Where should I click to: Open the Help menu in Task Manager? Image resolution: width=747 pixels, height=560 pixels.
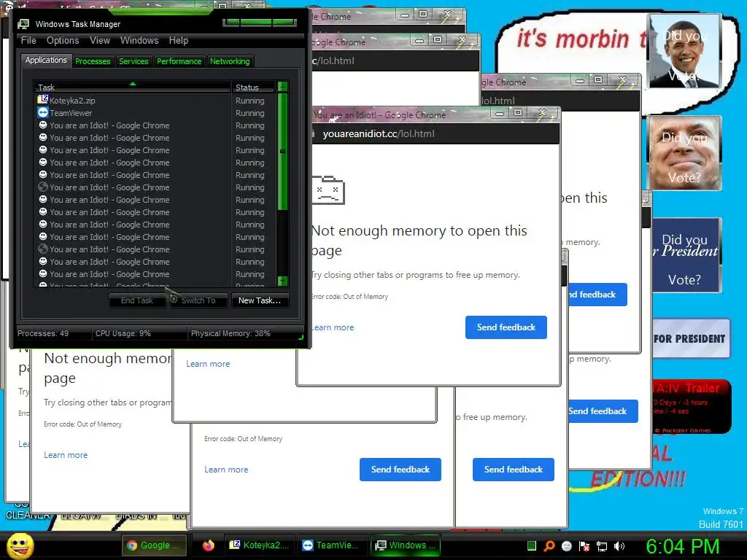coord(179,41)
